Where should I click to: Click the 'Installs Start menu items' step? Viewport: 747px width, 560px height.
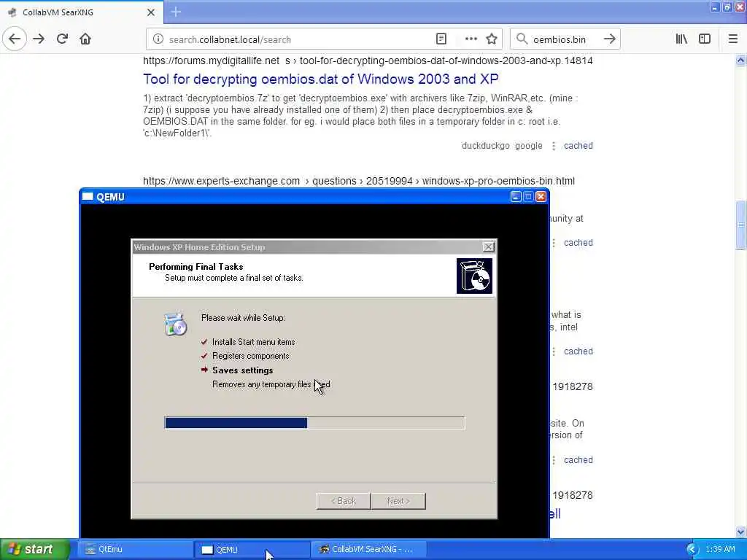[253, 342]
